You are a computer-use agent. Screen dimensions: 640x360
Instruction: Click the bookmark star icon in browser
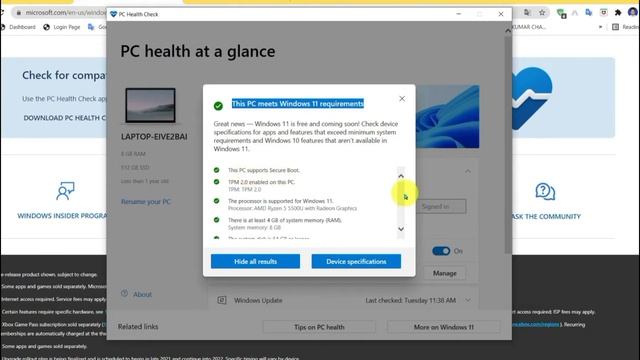tap(542, 13)
